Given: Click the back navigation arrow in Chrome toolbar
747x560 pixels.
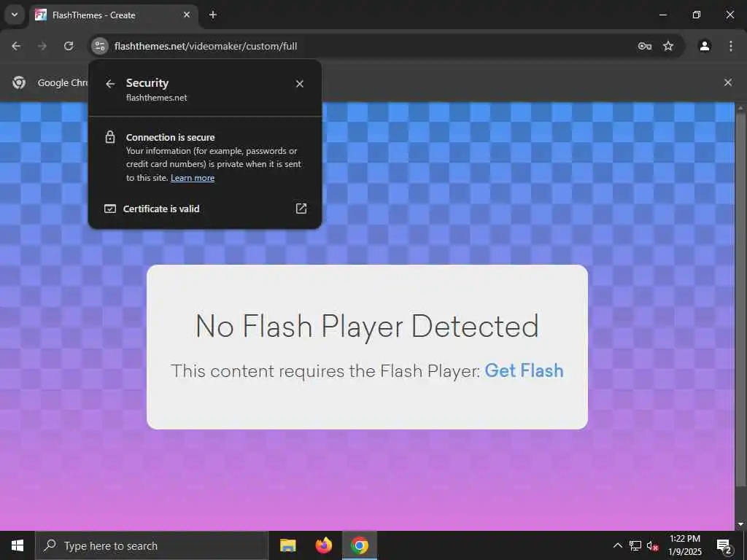Looking at the screenshot, I should tap(16, 46).
